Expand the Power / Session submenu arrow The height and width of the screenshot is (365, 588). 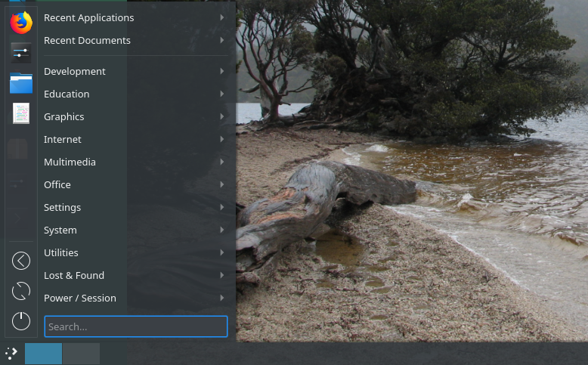tap(221, 298)
